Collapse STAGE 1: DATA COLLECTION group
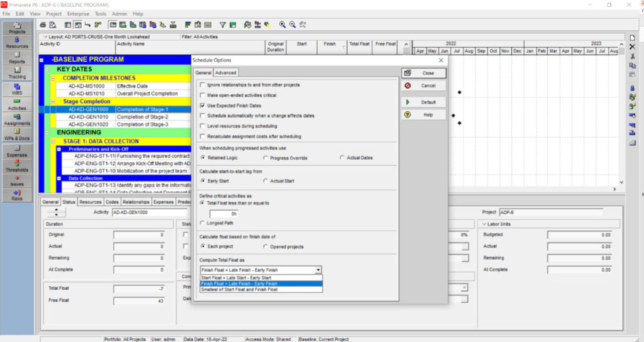Screen dimensions: 644x342 [x=53, y=141]
